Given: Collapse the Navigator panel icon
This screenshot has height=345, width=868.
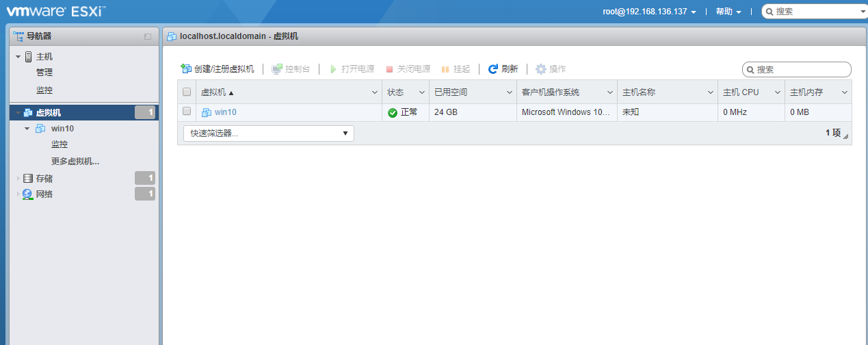Looking at the screenshot, I should [148, 36].
